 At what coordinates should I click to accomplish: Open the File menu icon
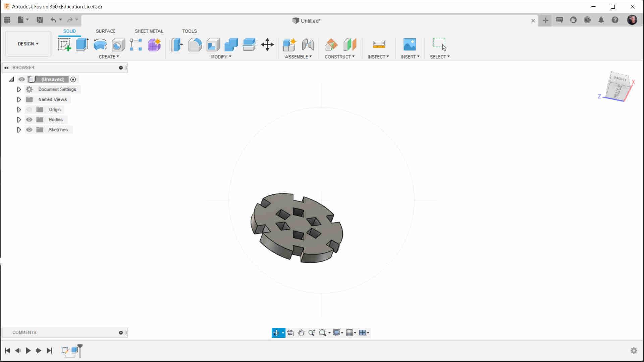pos(21,20)
